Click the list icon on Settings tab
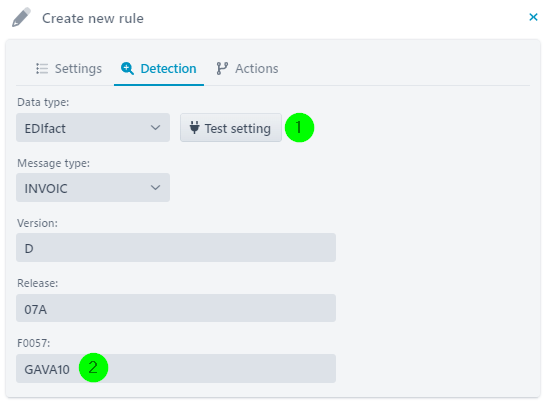Image resolution: width=547 pixels, height=403 pixels. [x=42, y=68]
